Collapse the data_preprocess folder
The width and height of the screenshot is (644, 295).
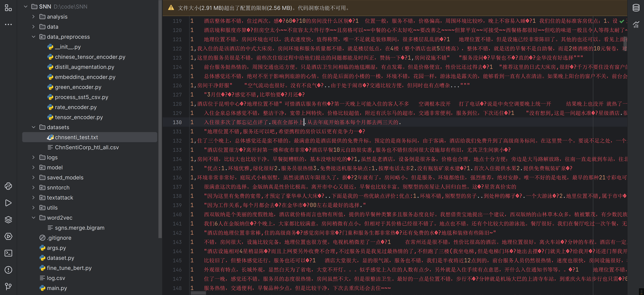point(34,37)
